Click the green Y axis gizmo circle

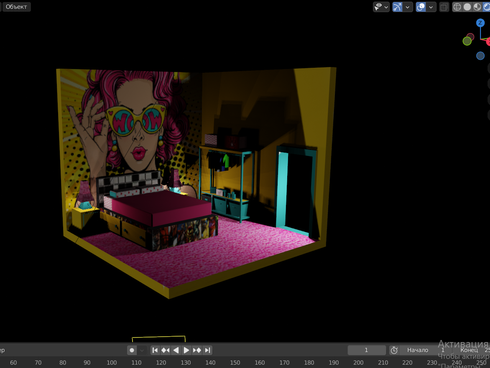[467, 41]
